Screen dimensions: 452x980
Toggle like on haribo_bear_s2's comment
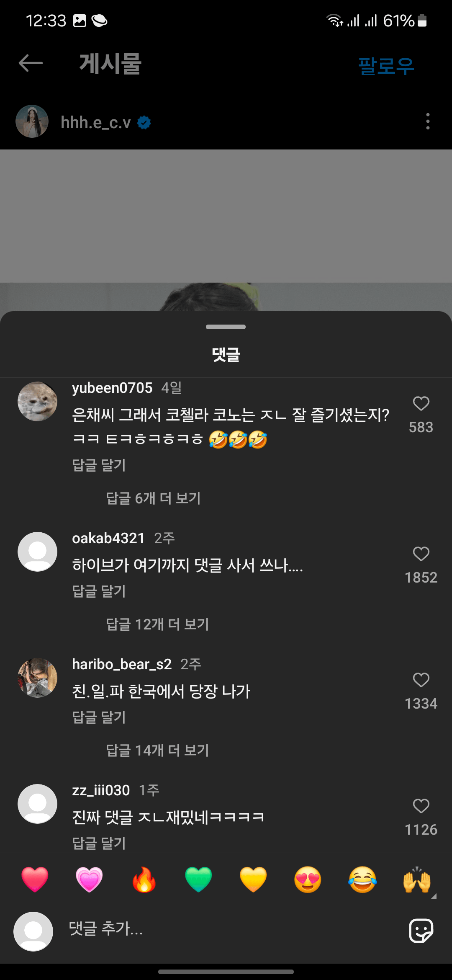(x=421, y=680)
